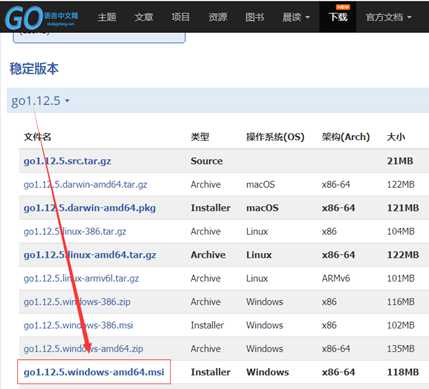Screen dimensions: 429x389
Task: Click macOS cell in the darwin pkg row
Action: [x=262, y=208]
